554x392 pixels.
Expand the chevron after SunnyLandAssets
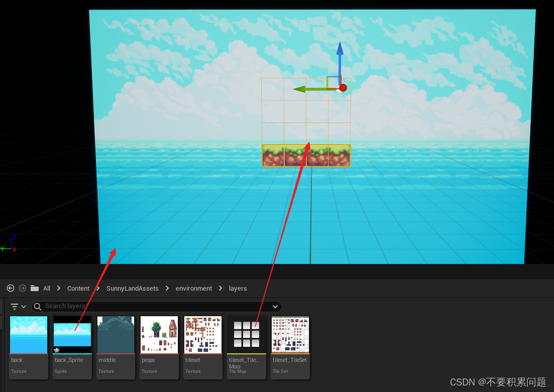tap(167, 288)
